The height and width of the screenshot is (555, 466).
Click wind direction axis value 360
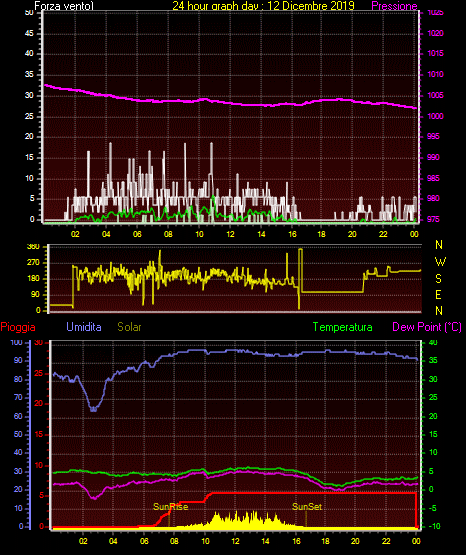(33, 247)
